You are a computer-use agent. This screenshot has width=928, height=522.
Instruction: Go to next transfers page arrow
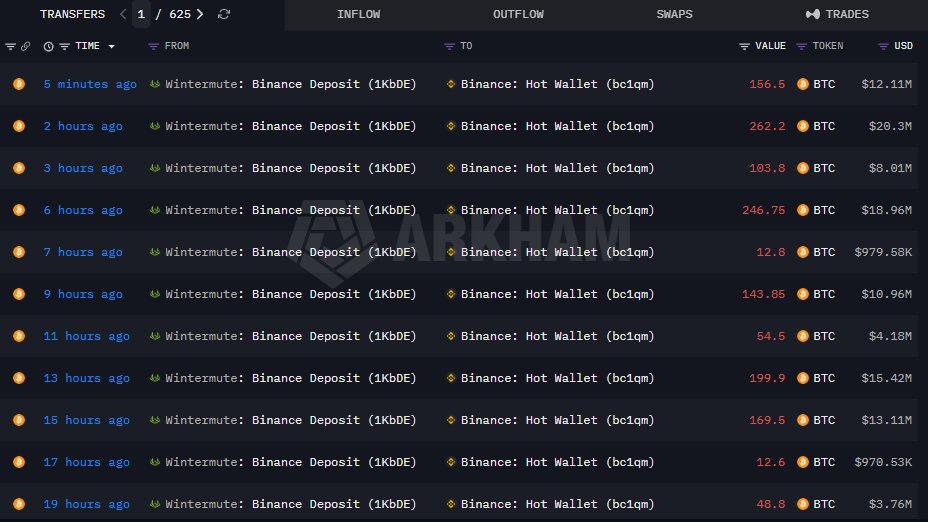tap(200, 14)
